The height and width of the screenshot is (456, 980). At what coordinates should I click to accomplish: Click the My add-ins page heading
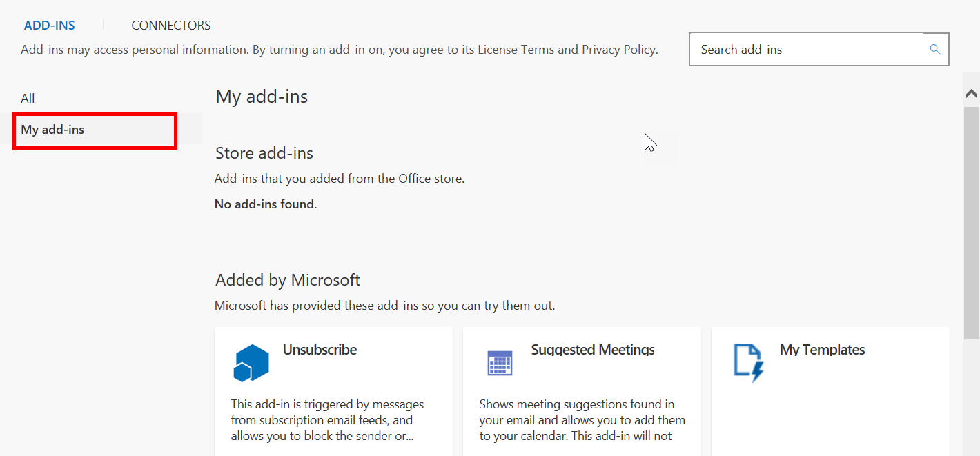click(x=262, y=97)
